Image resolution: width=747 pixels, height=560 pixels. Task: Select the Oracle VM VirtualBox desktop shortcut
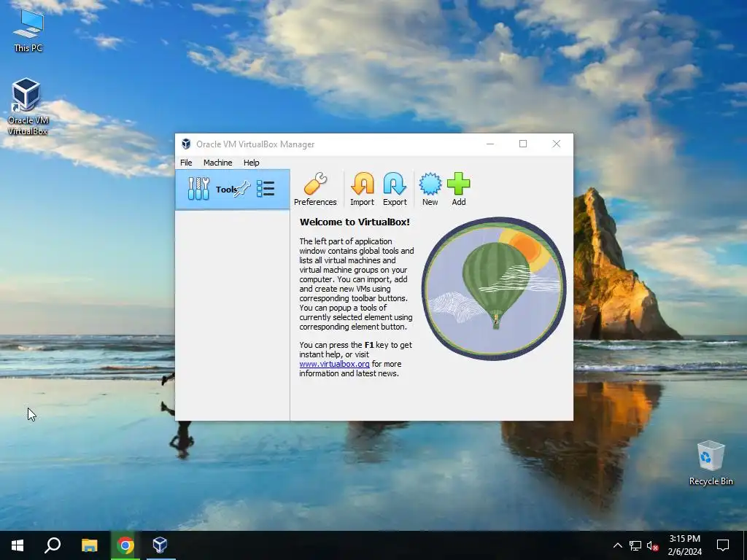tap(28, 106)
